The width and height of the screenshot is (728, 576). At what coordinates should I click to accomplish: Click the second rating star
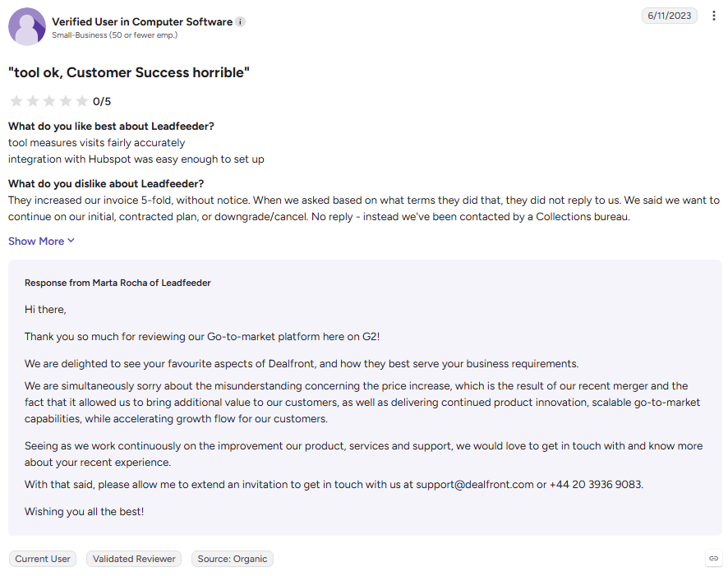33,101
